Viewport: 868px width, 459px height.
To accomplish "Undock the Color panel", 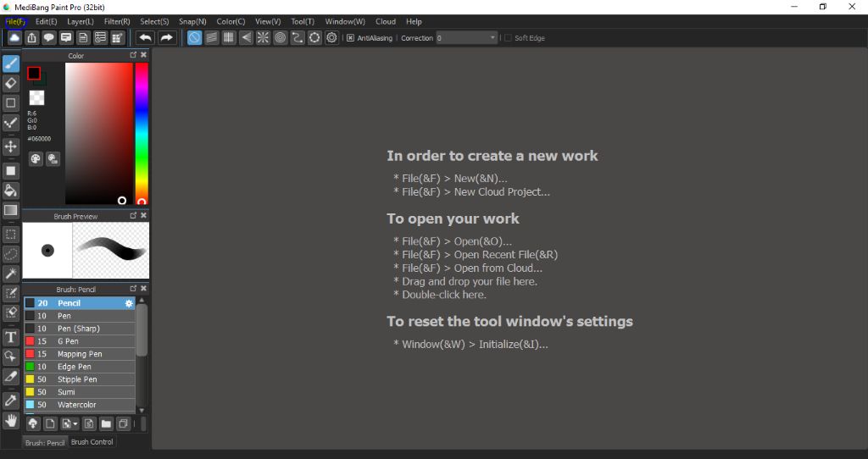I will pos(133,55).
